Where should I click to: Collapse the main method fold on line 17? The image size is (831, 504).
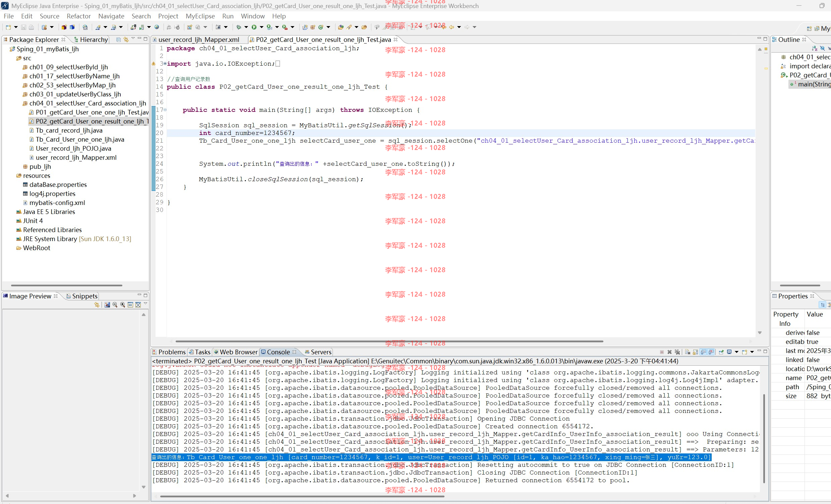165,110
